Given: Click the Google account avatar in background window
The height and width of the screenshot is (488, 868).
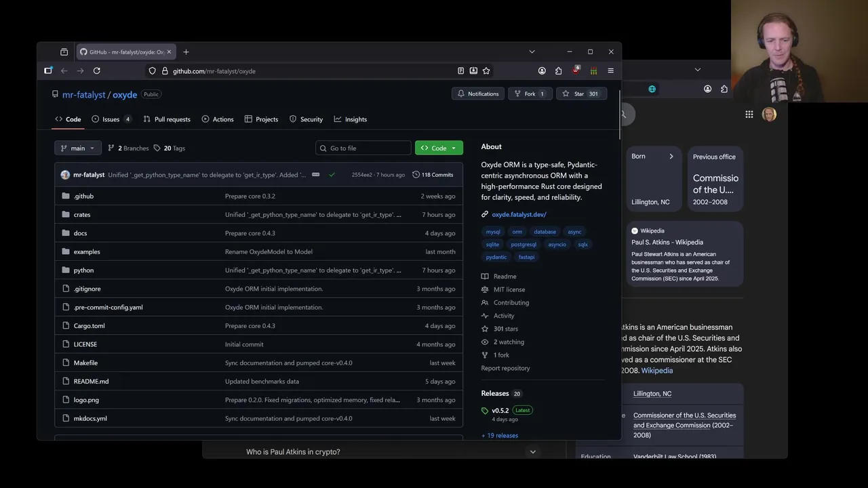Looking at the screenshot, I should (x=769, y=115).
